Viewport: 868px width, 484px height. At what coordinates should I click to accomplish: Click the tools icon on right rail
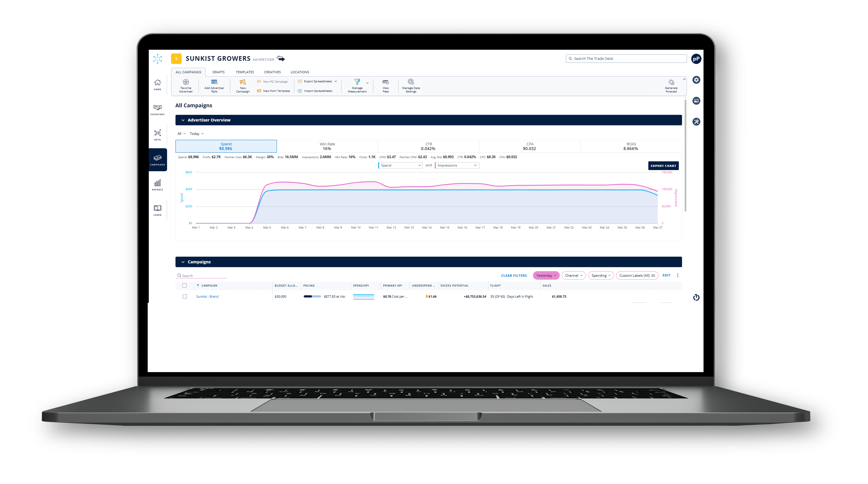pos(696,121)
